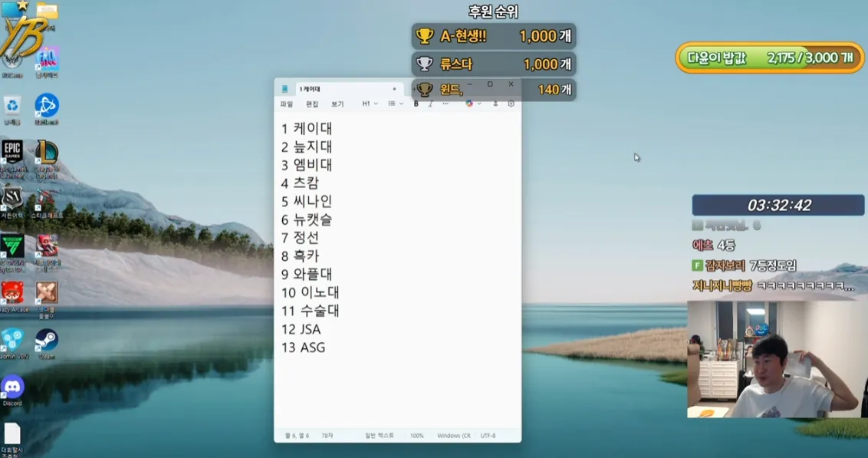Adjust the 100% zoom level control

coord(415,433)
